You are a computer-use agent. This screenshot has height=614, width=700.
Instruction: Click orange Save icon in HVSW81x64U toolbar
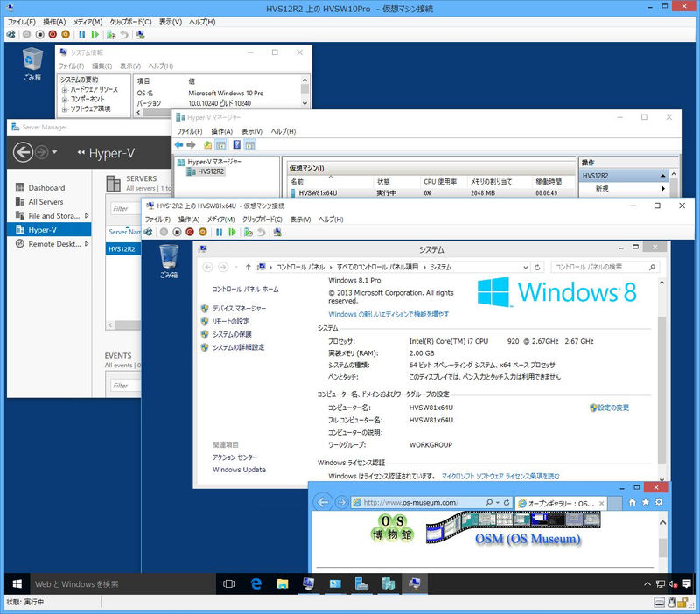coord(203,232)
